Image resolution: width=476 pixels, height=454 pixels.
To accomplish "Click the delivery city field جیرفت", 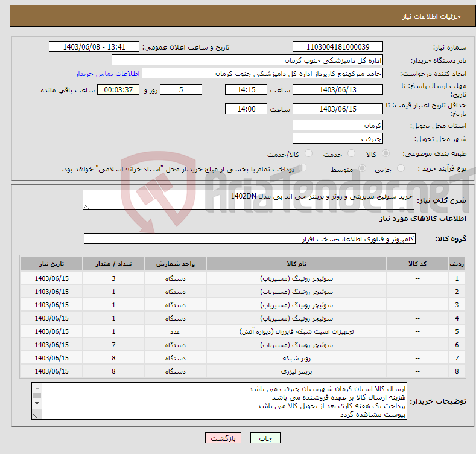I will pyautogui.click(x=338, y=139).
